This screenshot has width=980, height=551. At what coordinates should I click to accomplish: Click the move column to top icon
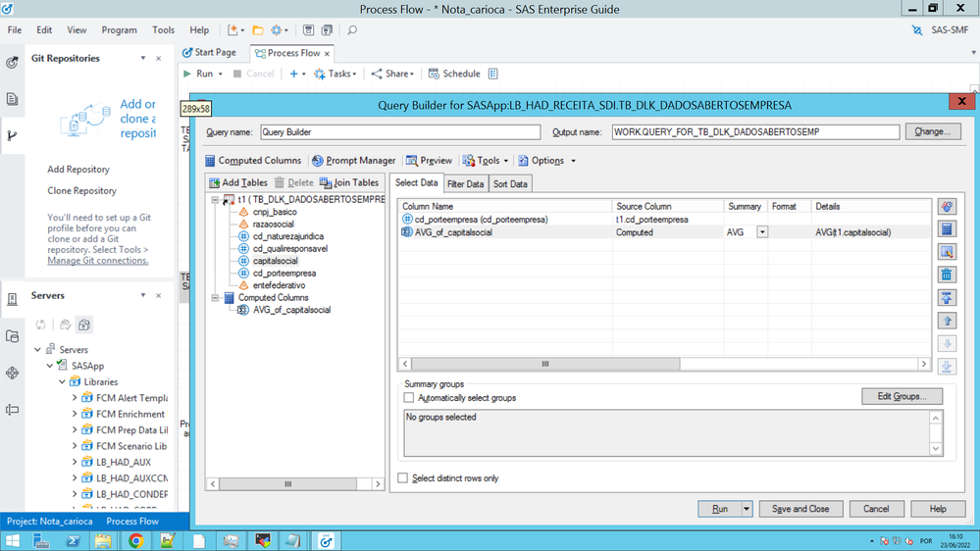947,297
